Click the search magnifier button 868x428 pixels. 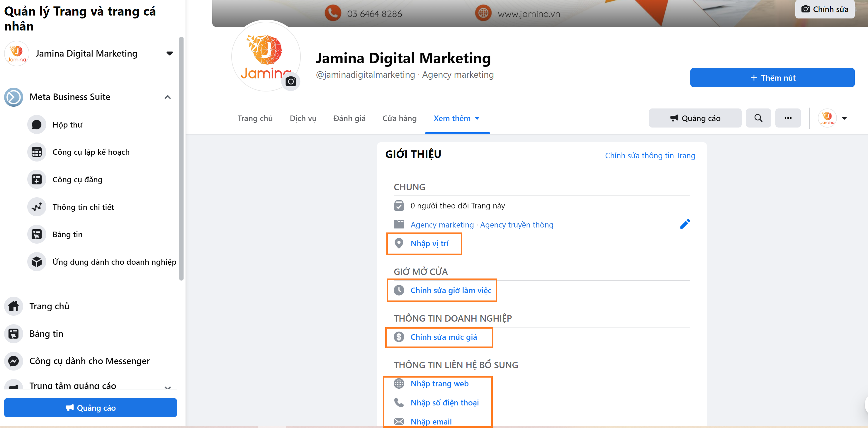[758, 118]
